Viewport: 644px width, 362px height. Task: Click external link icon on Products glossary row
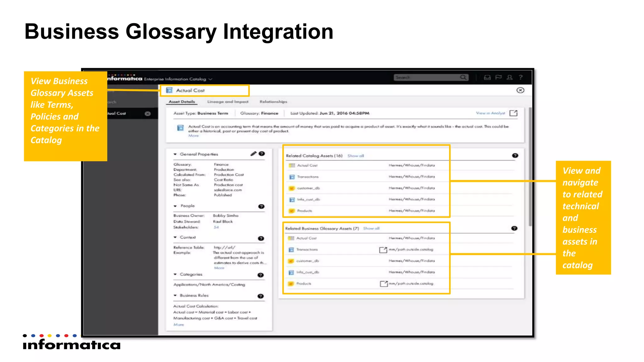coord(384,284)
